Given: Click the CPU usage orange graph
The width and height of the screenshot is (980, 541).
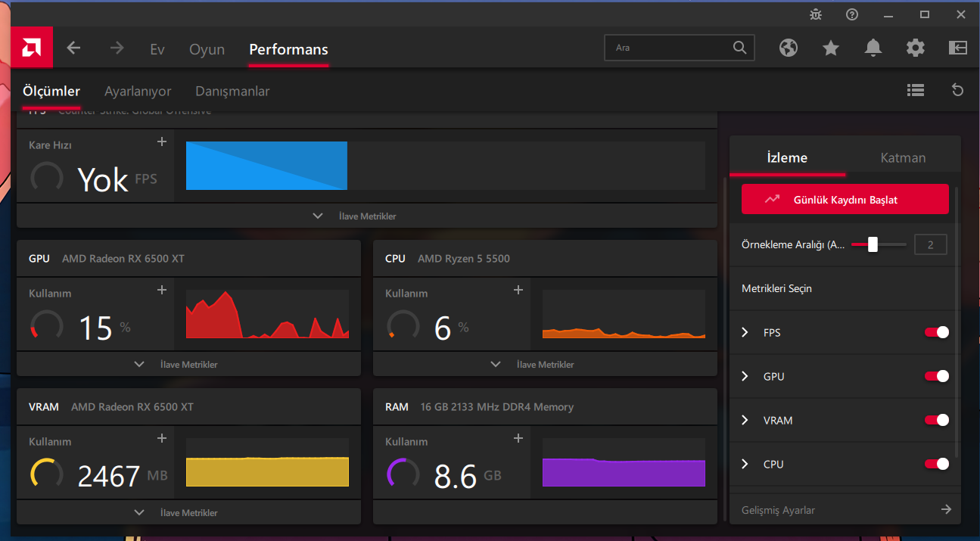Looking at the screenshot, I should 624,313.
